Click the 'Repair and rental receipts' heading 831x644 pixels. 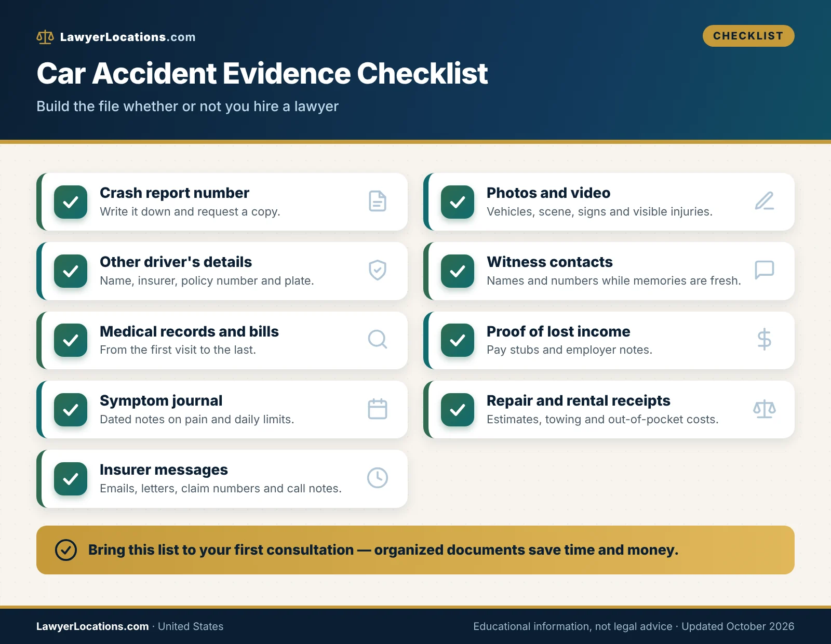click(x=579, y=400)
